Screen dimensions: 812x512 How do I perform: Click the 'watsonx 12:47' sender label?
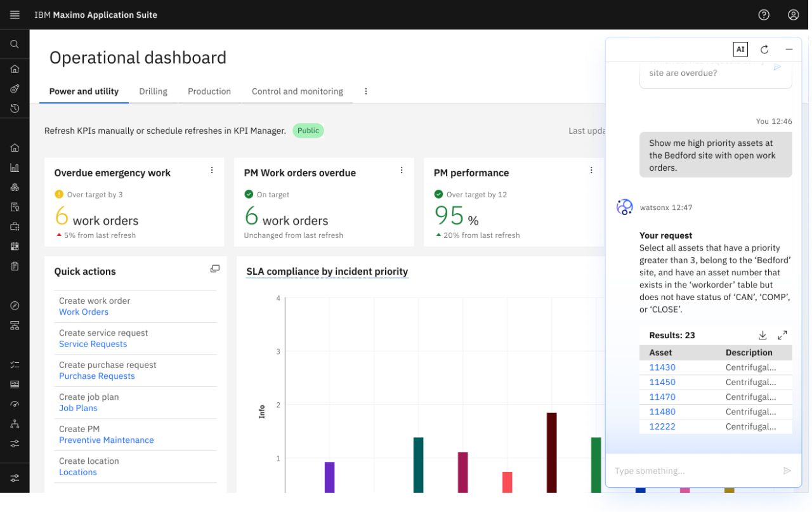(666, 207)
